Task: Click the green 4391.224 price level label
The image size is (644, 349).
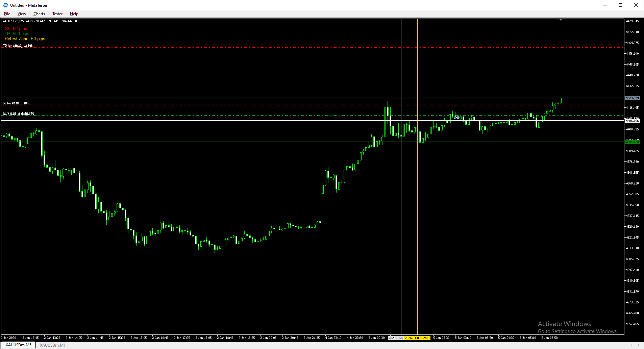Action: click(632, 142)
